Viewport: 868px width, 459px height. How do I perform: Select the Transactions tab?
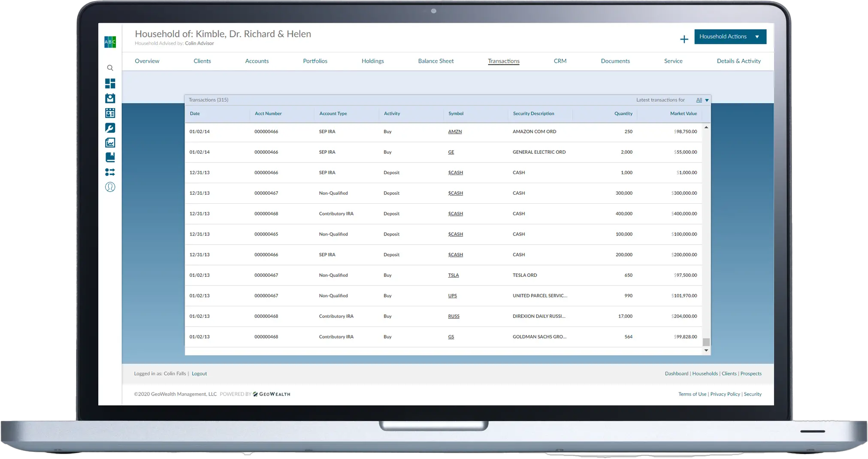pos(503,61)
